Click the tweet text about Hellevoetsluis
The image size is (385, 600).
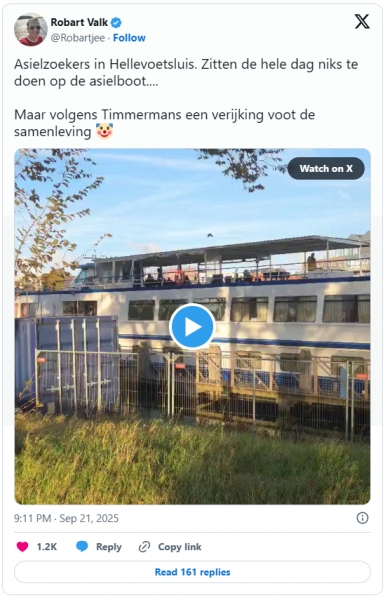[186, 72]
